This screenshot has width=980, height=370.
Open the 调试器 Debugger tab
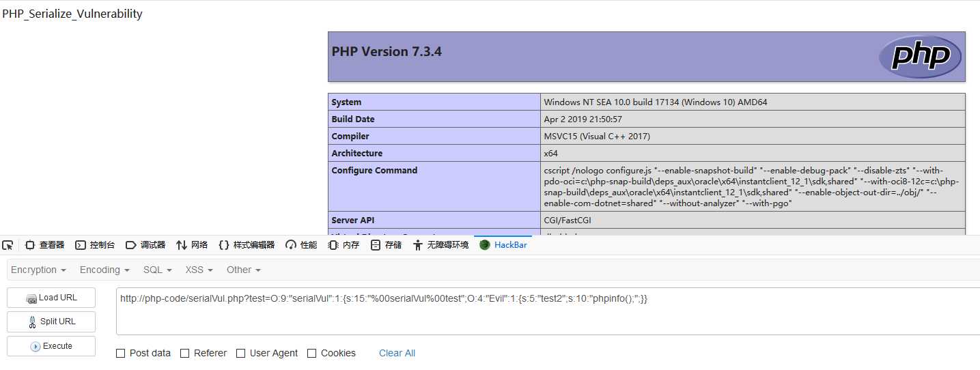coord(145,245)
